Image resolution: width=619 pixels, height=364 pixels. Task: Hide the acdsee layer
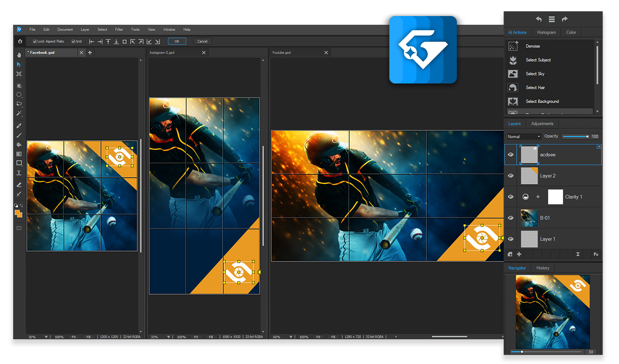click(511, 155)
